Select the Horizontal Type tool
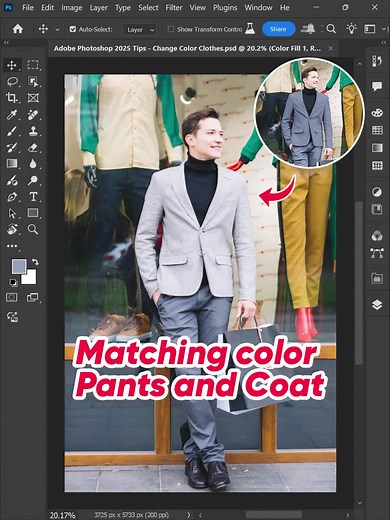This screenshot has height=520, width=390. 33,197
